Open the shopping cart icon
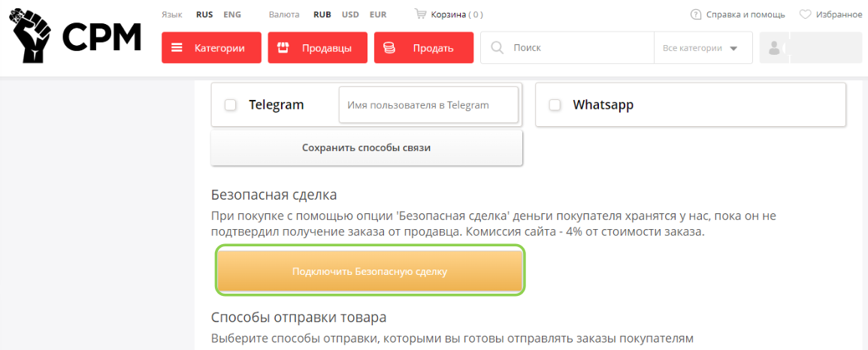This screenshot has width=868, height=350. point(420,14)
